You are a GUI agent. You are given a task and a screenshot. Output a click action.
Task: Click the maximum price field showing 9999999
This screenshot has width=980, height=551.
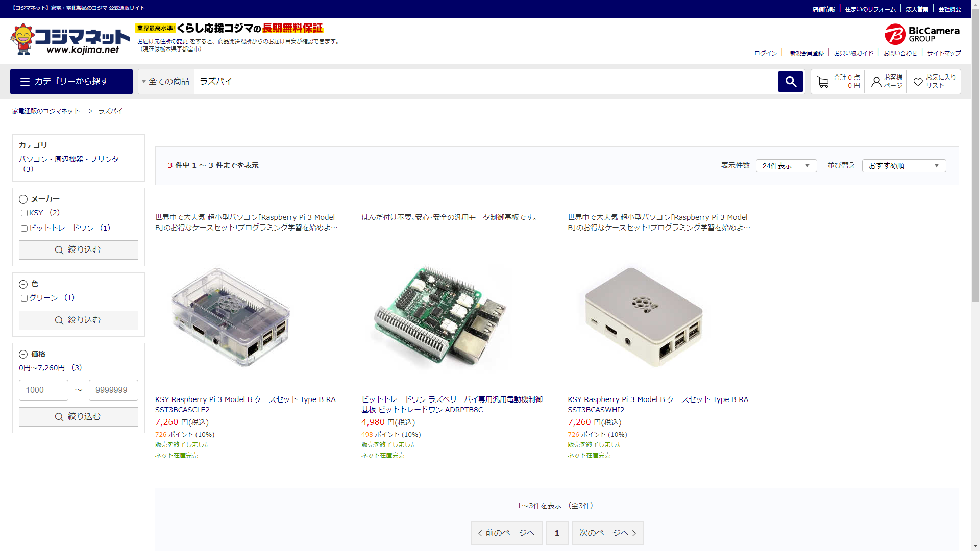(x=113, y=390)
